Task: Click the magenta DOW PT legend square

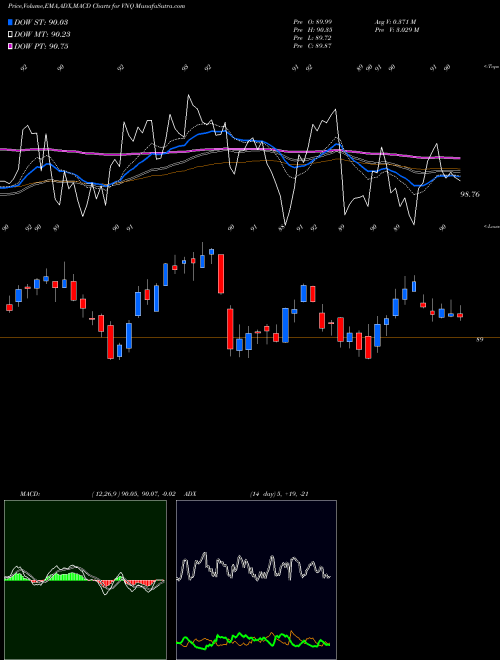Action: coord(11,46)
